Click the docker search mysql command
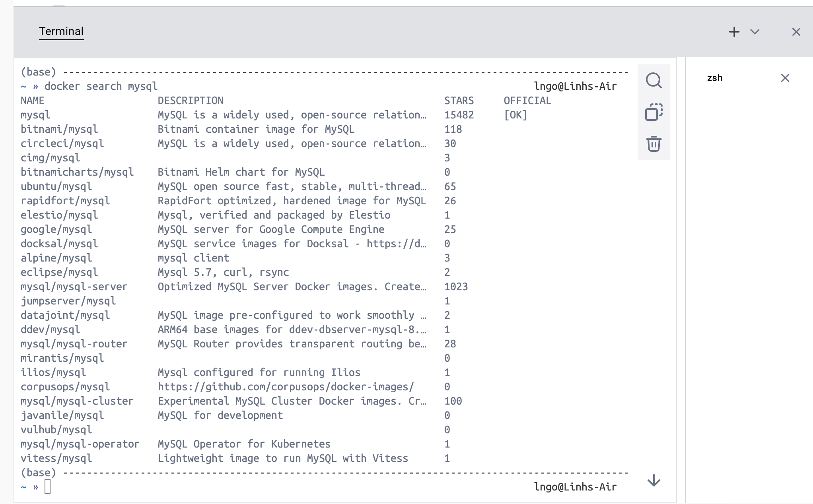813x504 pixels. pyautogui.click(x=101, y=86)
